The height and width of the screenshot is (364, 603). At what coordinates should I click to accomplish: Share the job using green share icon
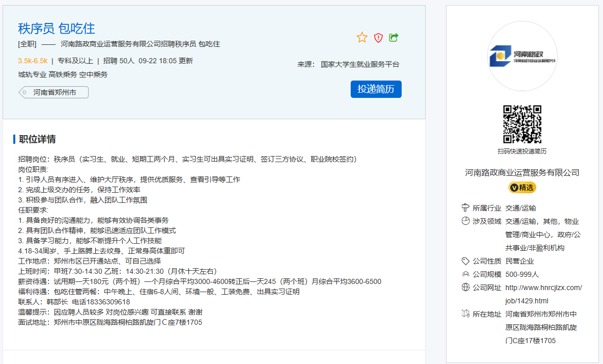tap(394, 37)
